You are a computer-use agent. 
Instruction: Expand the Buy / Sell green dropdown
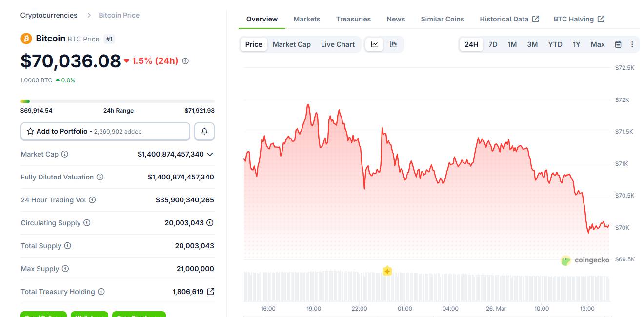click(44, 315)
